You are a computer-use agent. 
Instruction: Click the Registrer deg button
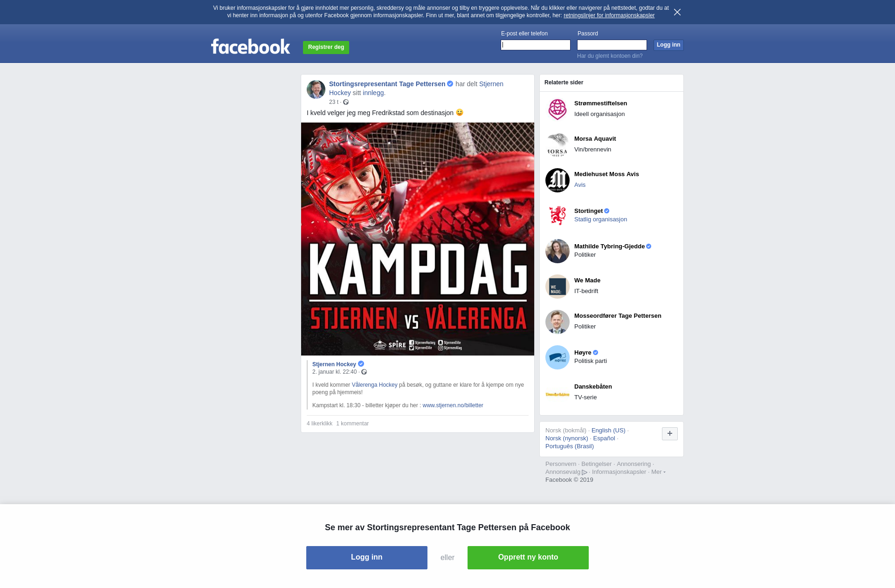[x=326, y=47]
